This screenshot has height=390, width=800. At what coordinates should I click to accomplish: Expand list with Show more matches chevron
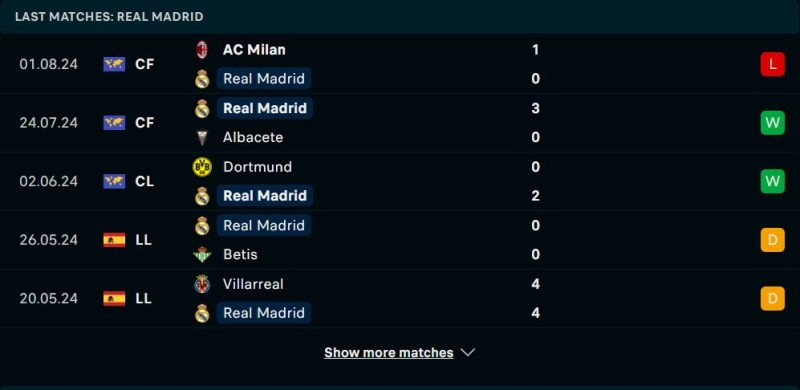pos(468,353)
